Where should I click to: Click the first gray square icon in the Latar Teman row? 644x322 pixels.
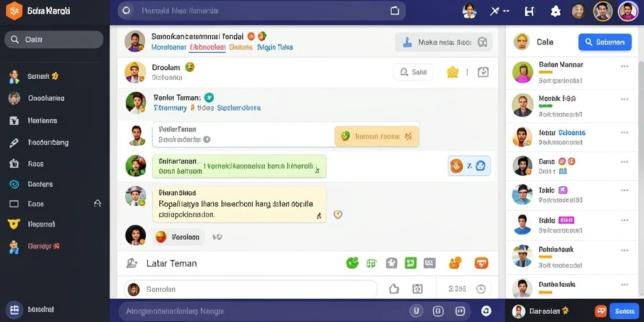392,263
